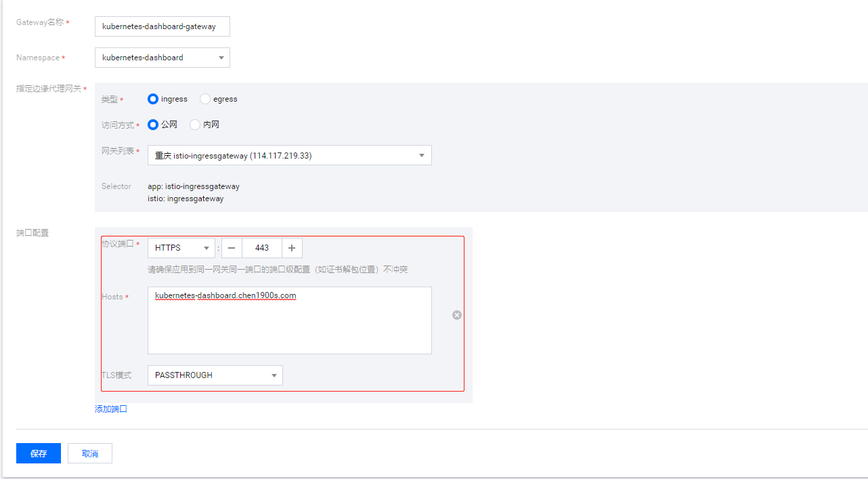868x479 pixels.
Task: Remove the port config with the X icon
Action: (x=457, y=315)
